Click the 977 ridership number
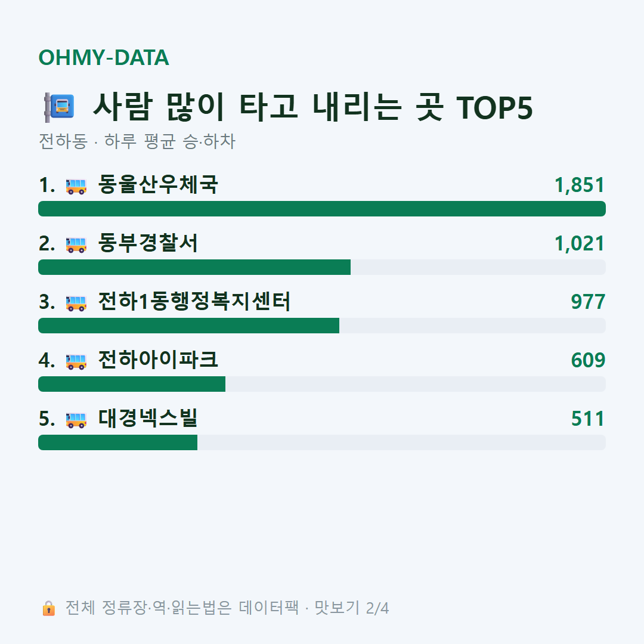The height and width of the screenshot is (644, 644). point(588,302)
